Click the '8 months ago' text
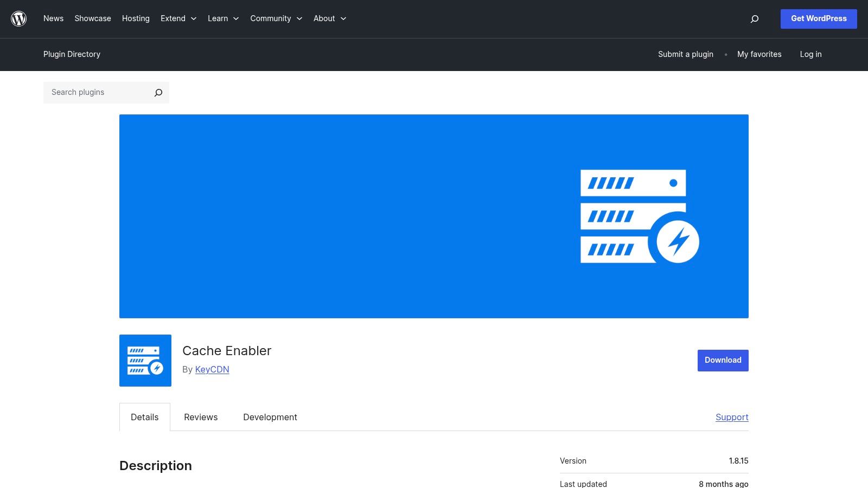The image size is (868, 488). 724,484
